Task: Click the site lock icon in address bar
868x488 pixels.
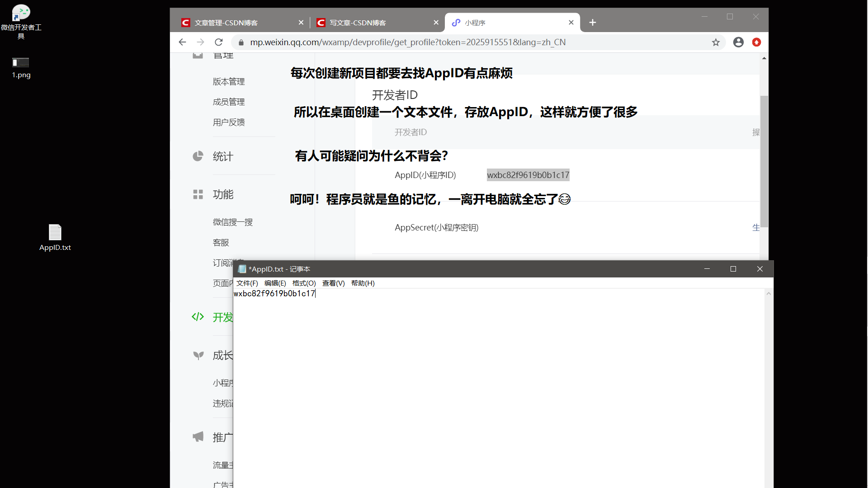Action: tap(241, 42)
